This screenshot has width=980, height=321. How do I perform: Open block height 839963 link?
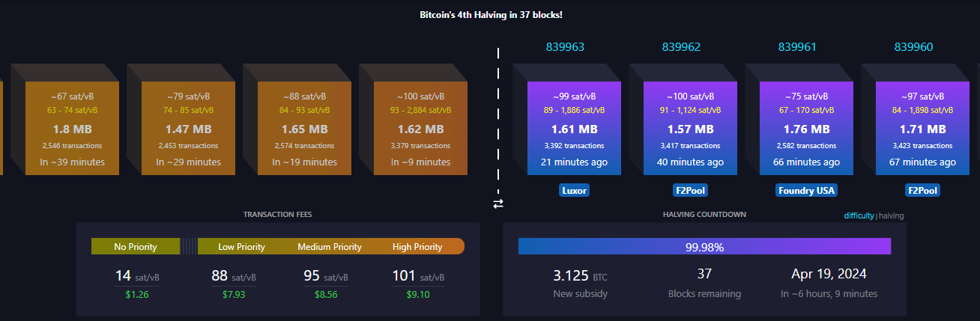tap(565, 47)
